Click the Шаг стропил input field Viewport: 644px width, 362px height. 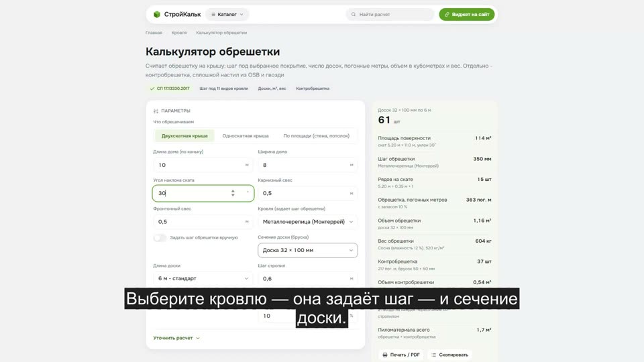(x=308, y=279)
